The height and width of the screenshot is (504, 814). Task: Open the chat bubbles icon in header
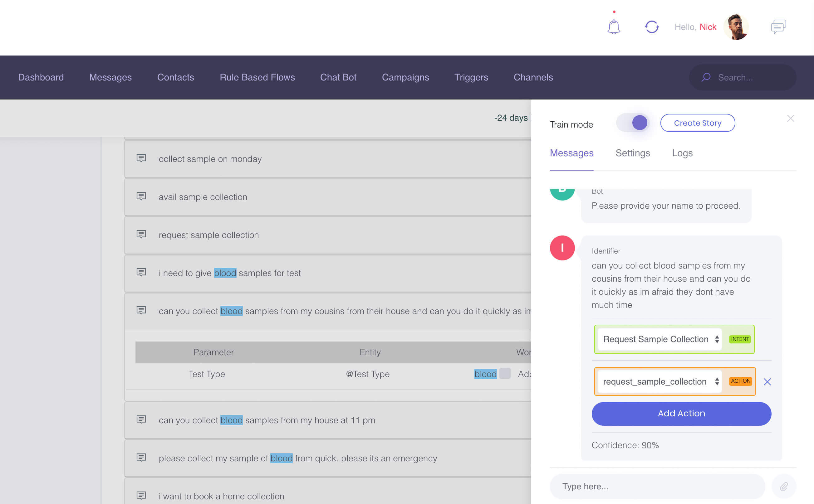(x=778, y=27)
